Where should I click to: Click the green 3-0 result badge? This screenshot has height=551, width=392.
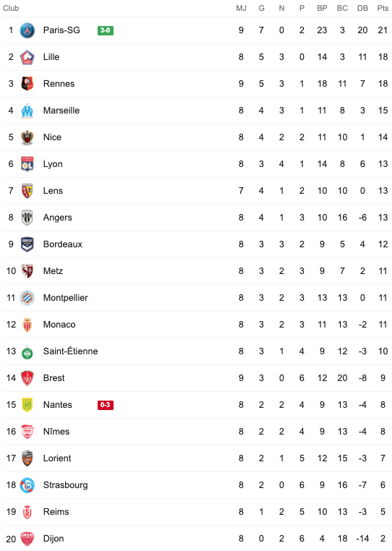106,30
